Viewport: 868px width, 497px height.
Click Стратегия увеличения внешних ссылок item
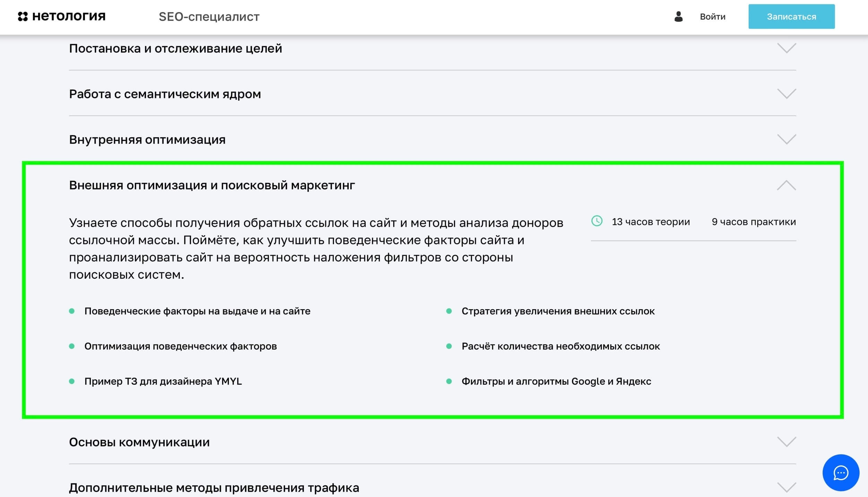coord(558,311)
